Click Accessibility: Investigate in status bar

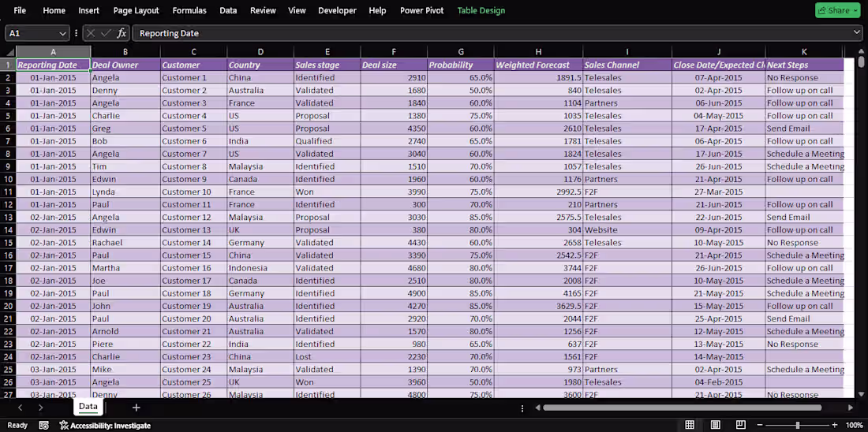coord(105,426)
